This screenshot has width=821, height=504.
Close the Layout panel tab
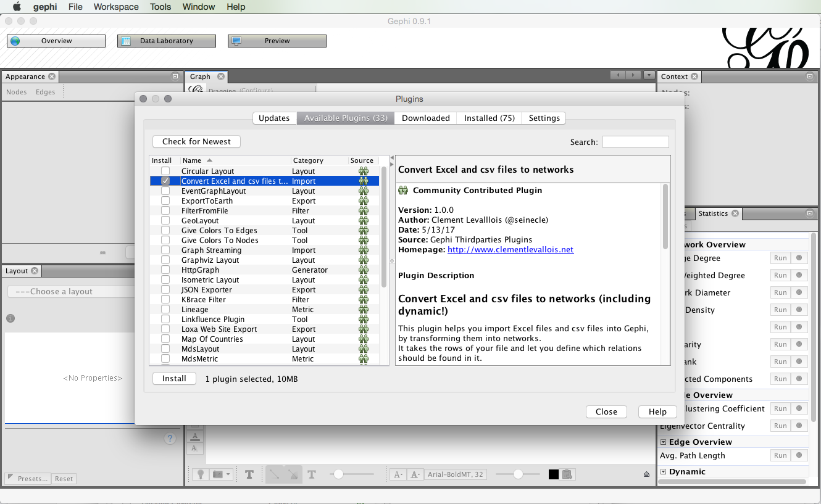point(35,271)
